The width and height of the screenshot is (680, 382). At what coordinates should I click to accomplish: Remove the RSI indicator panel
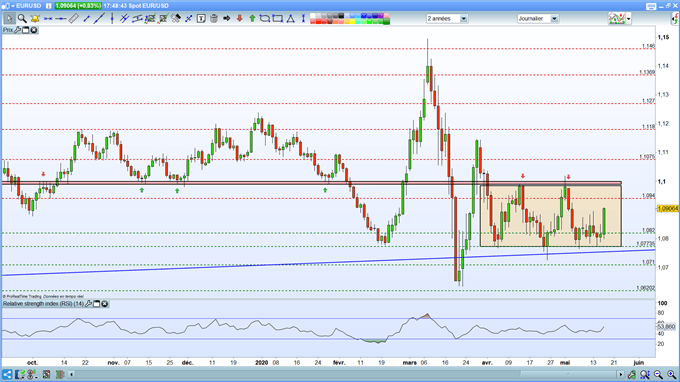[105, 304]
